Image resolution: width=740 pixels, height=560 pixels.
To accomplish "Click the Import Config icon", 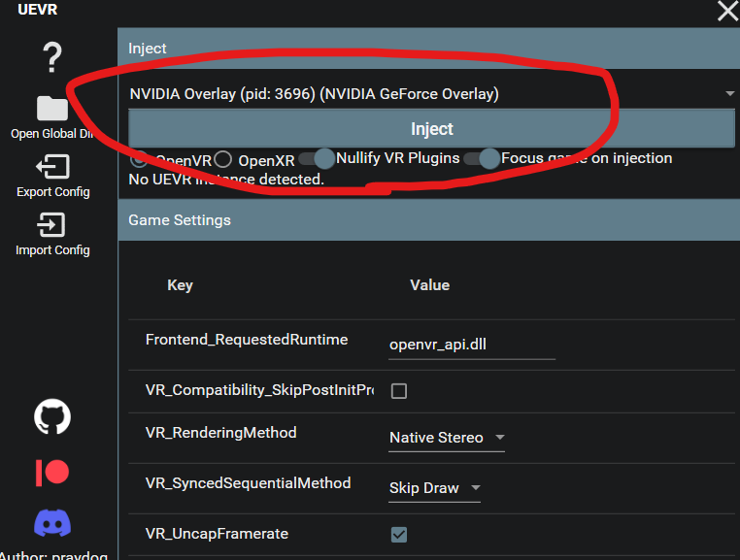I will [x=51, y=224].
